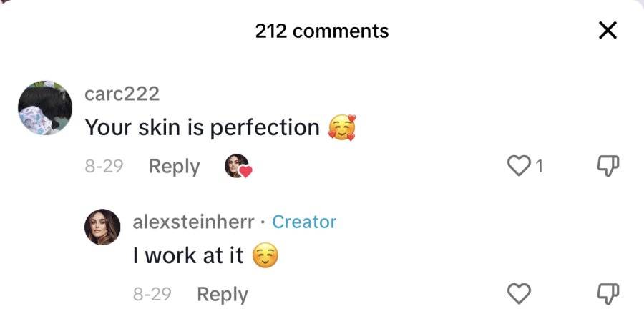The image size is (644, 329).
Task: Click the 8-29 date under carc222's comment
Action: click(x=104, y=167)
